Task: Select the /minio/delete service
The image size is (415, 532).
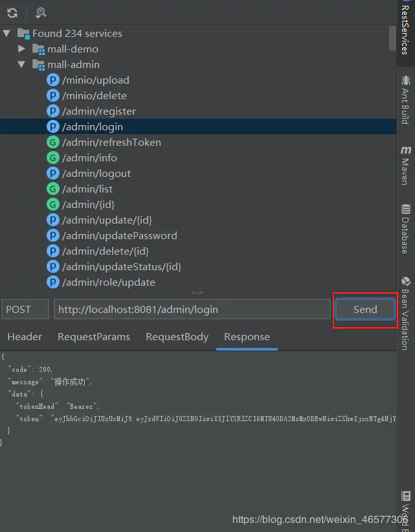Action: click(95, 96)
